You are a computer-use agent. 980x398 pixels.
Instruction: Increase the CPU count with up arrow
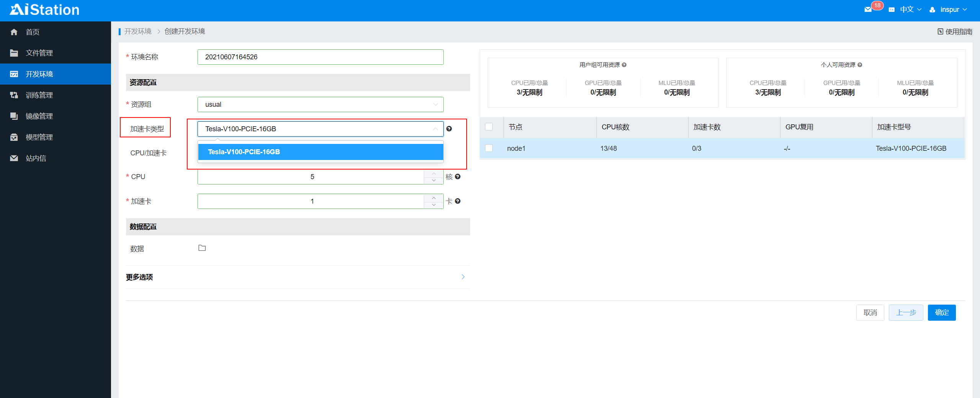(434, 173)
